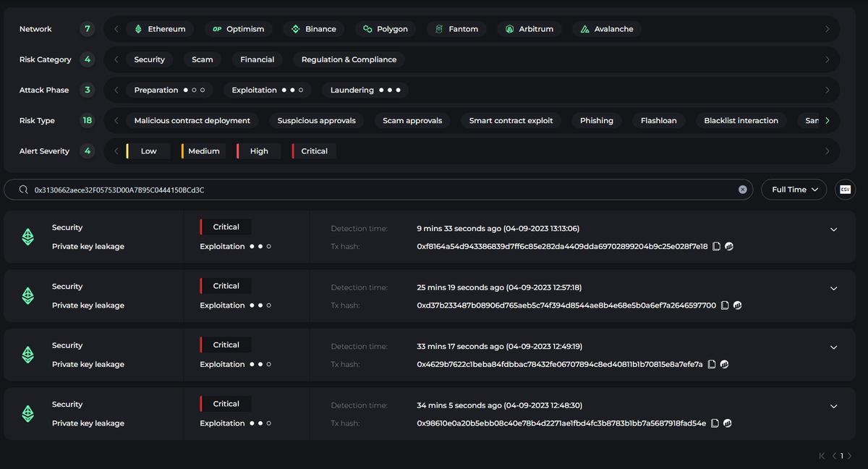Open chart icon for the fourth alert
The width and height of the screenshot is (868, 469).
coord(727,423)
